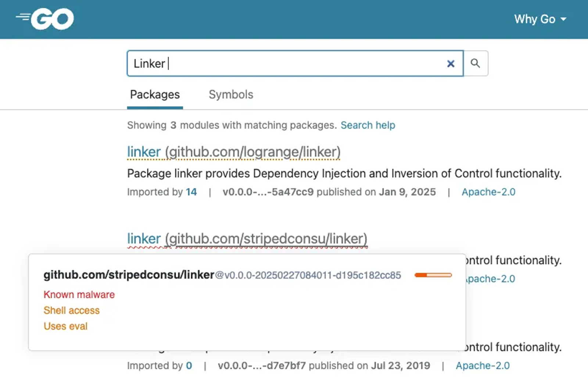Click the Jul 23, 2019 publish date
The width and height of the screenshot is (588, 391).
coord(401,366)
